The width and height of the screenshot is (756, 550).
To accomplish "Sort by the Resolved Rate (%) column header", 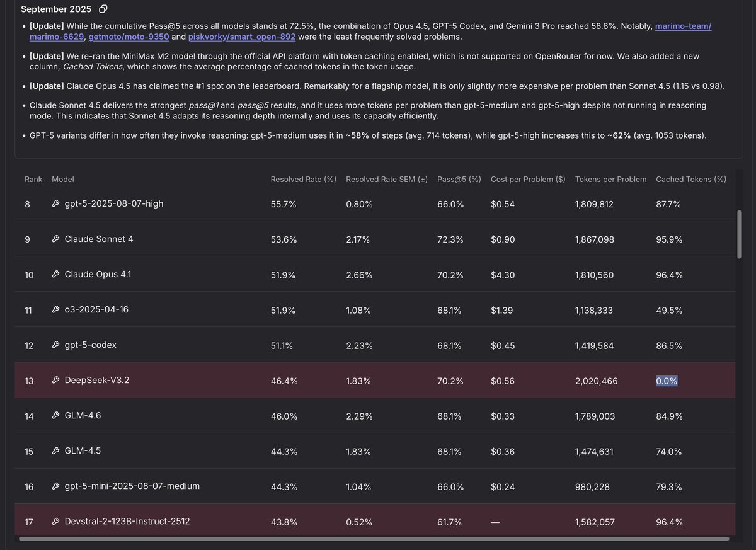I will tap(303, 180).
